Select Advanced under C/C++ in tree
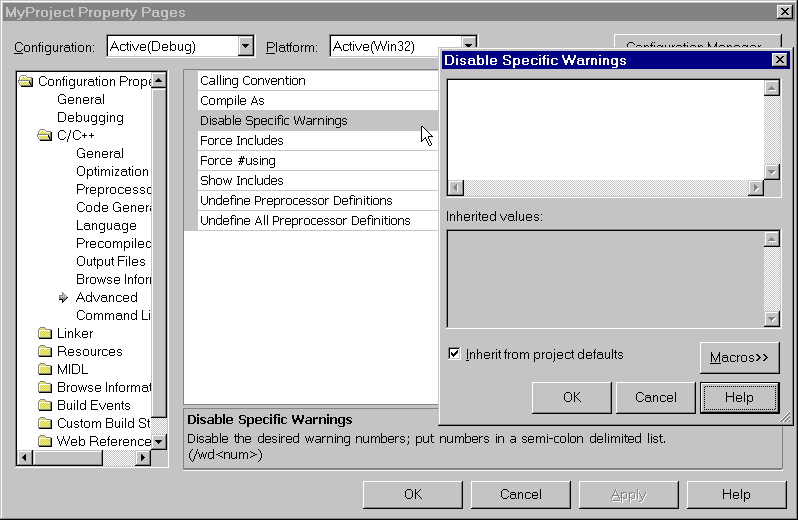Viewport: 798px width, 520px height. pos(106,298)
